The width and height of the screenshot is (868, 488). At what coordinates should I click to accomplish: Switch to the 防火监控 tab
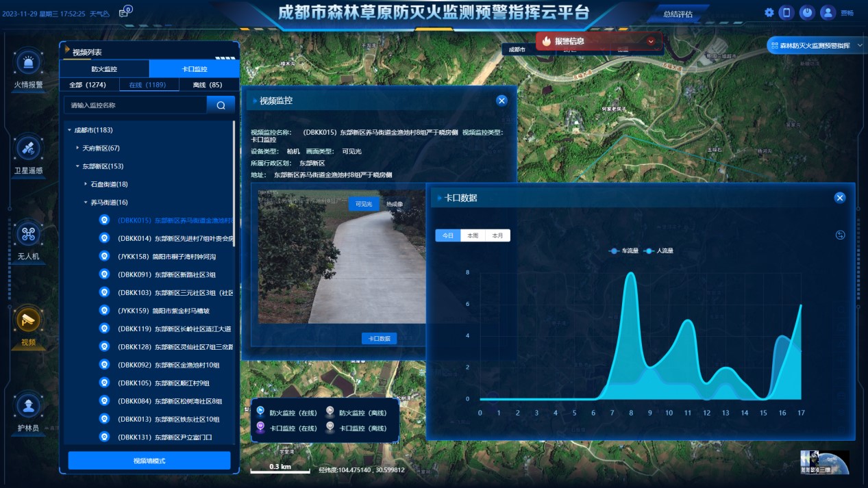pos(104,69)
